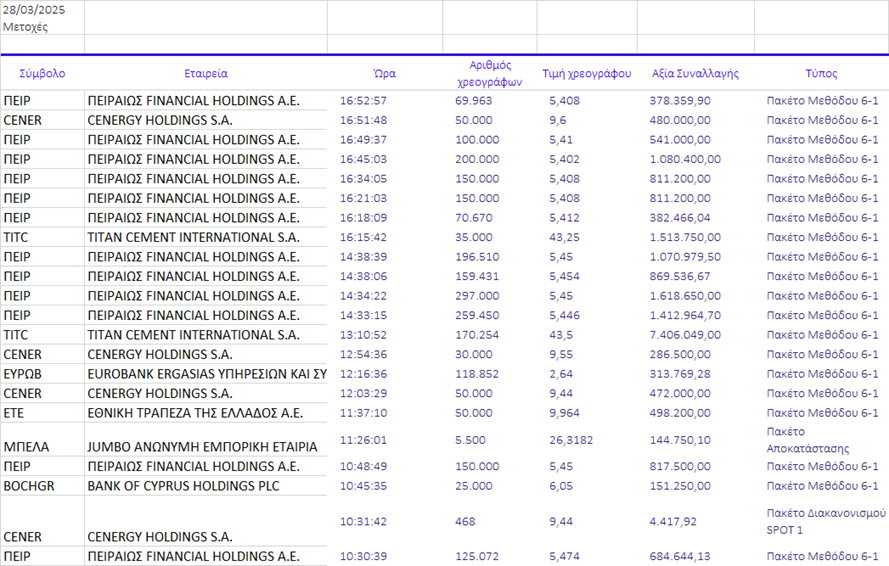Click the quantity cell 69.963
Viewport: 889px width, 566px height.
tap(474, 101)
